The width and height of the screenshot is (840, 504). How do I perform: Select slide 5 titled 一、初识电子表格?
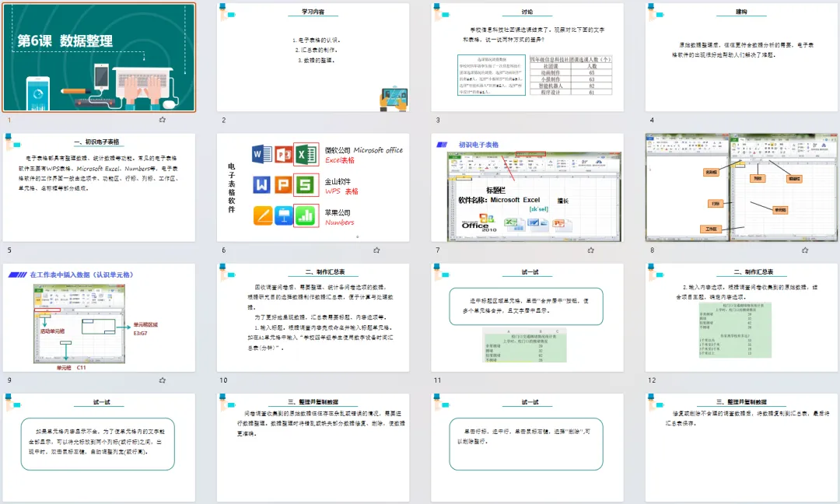click(99, 187)
